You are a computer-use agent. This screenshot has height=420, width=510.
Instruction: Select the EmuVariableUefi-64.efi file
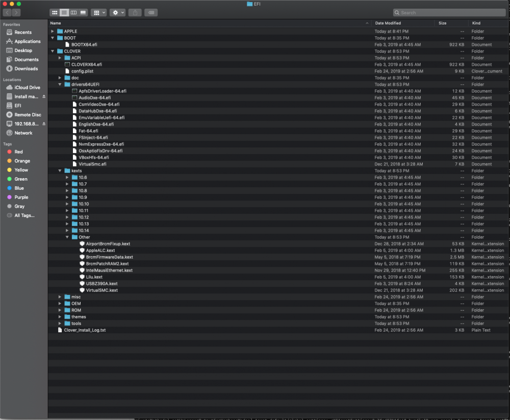[101, 118]
